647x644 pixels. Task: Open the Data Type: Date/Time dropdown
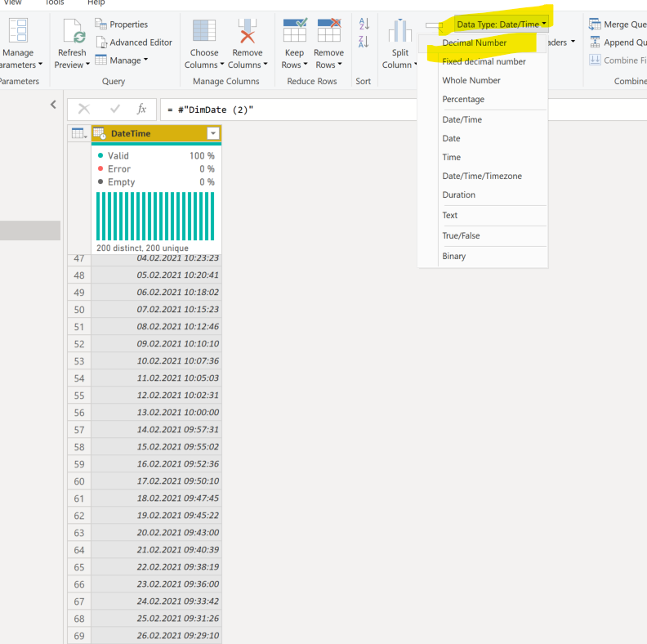502,25
